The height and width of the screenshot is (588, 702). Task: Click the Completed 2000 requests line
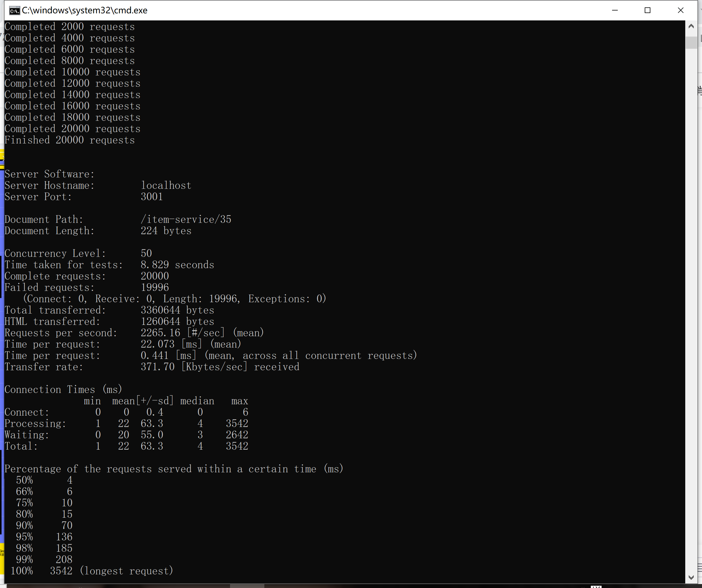point(69,27)
